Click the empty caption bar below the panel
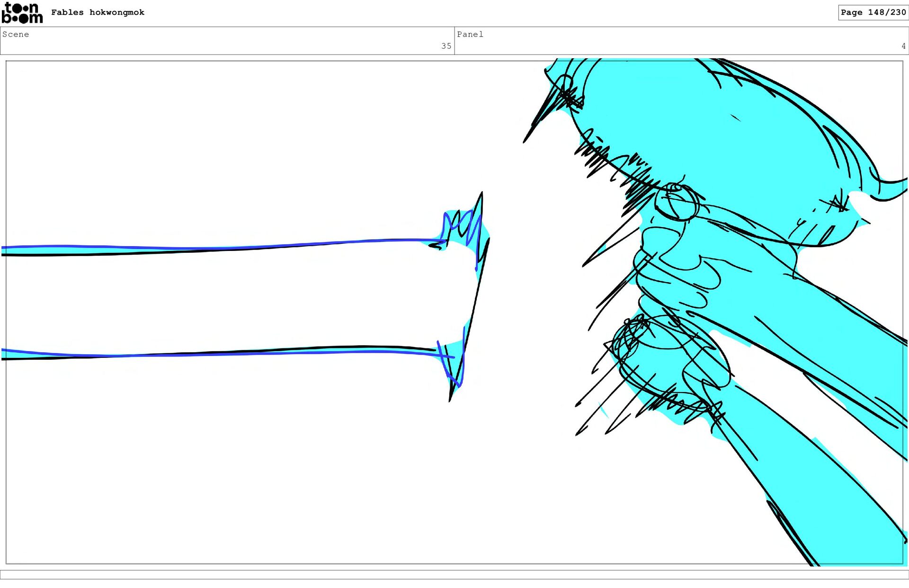 454,574
